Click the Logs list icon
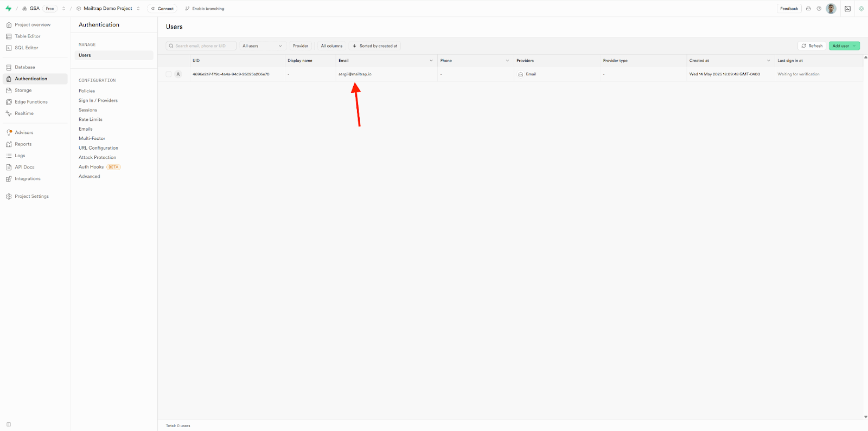 coord(9,156)
